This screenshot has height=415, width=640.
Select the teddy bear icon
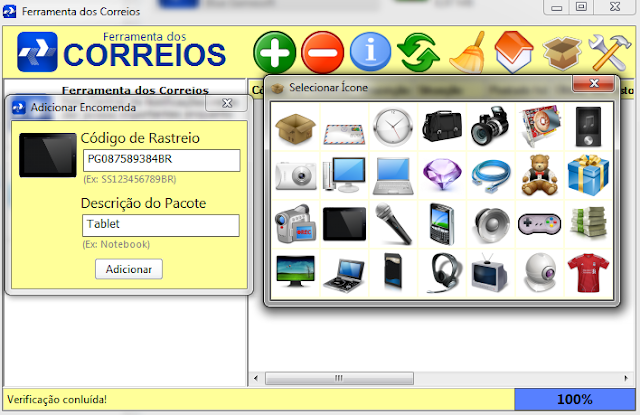pyautogui.click(x=539, y=175)
